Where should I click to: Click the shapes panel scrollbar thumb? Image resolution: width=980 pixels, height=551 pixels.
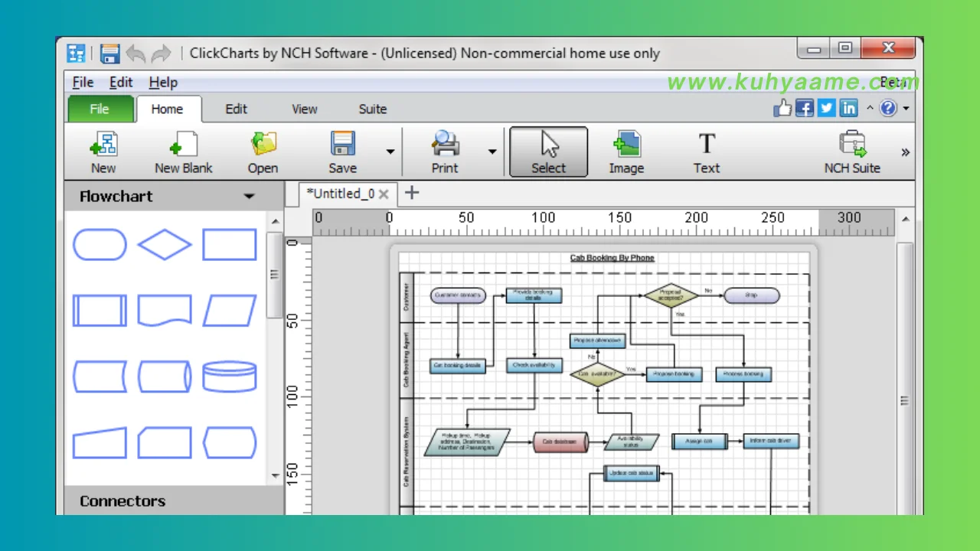[x=276, y=275]
